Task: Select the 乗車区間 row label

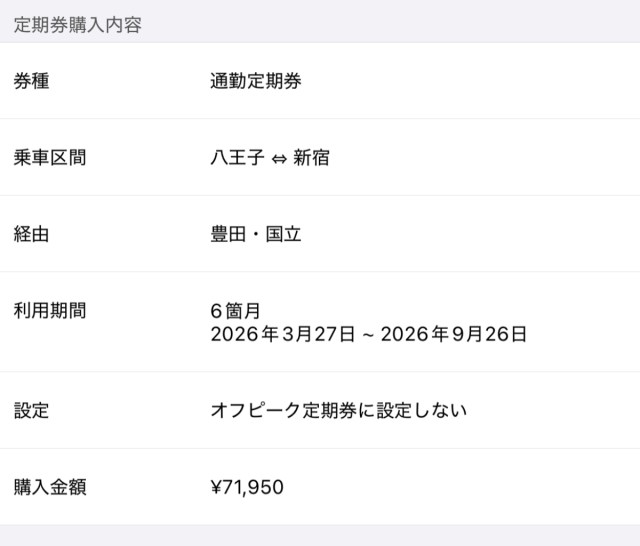Action: click(x=49, y=158)
